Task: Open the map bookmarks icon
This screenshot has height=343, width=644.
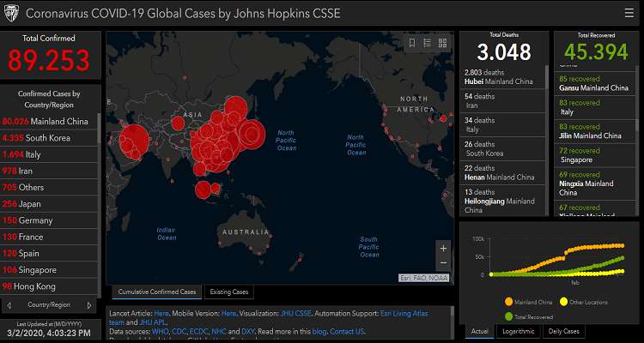Action: (x=412, y=43)
